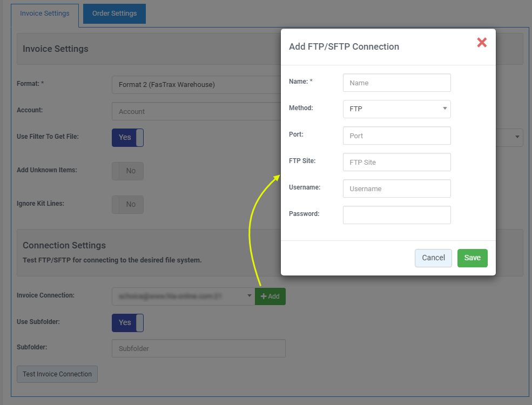The image size is (532, 405).
Task: Click the green Add connection button
Action: pos(270,296)
